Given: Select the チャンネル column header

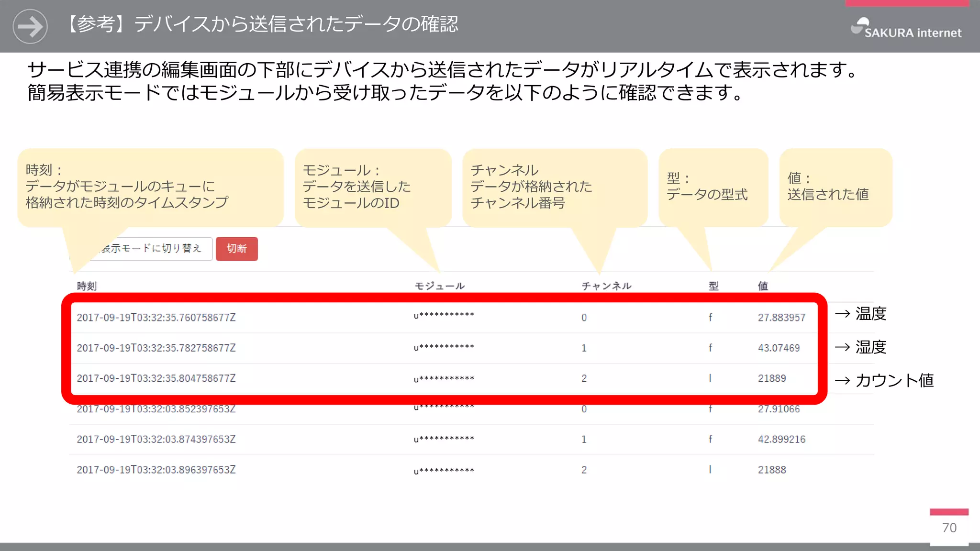Looking at the screenshot, I should point(606,286).
